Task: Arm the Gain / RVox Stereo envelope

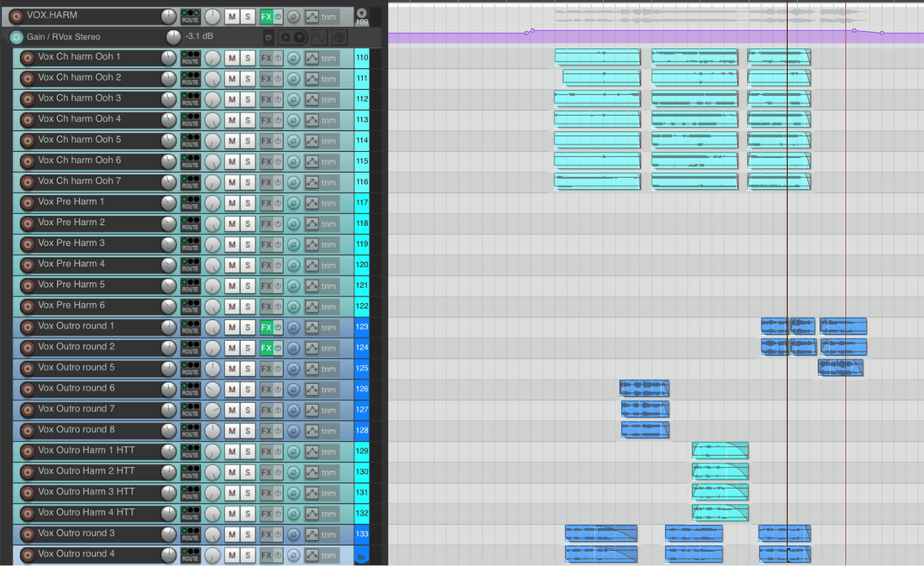Action: 16,37
